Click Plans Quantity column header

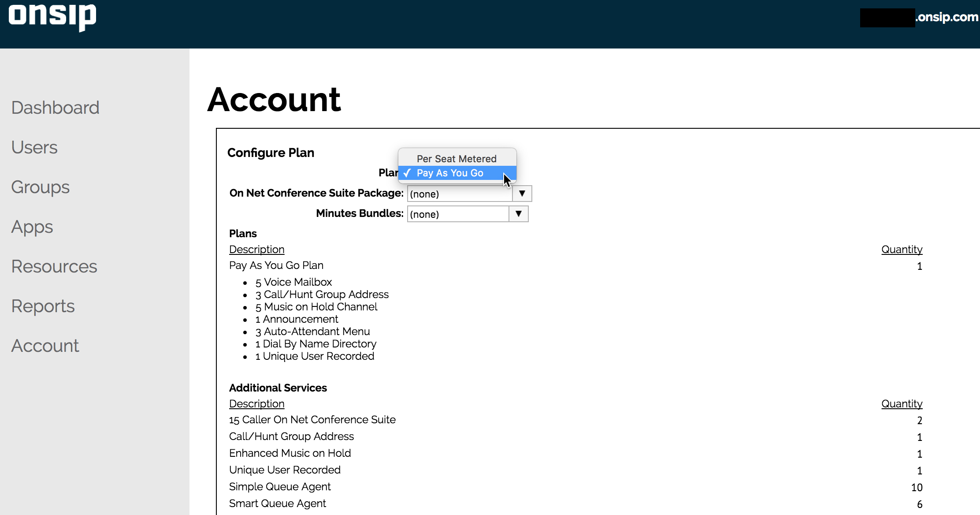(x=902, y=249)
